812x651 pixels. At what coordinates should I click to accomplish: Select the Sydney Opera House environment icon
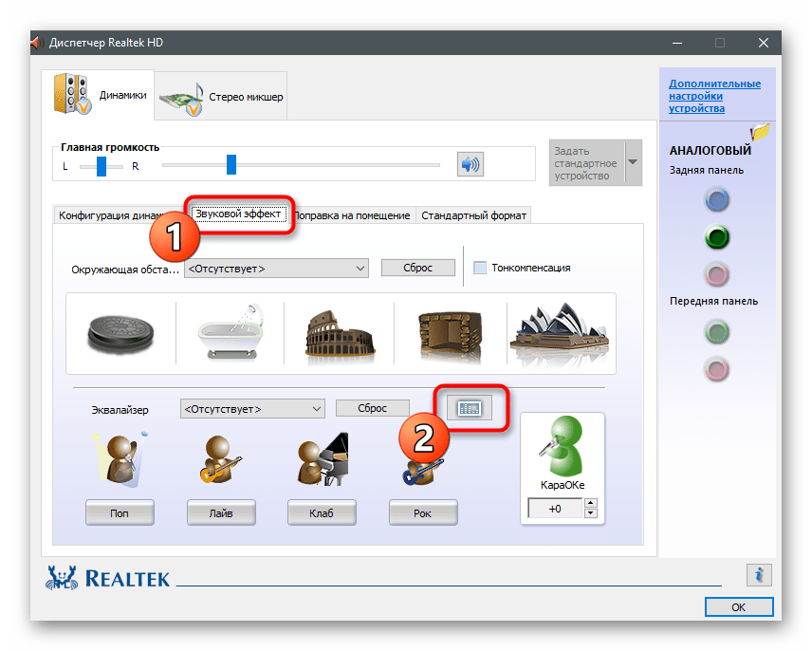click(558, 332)
